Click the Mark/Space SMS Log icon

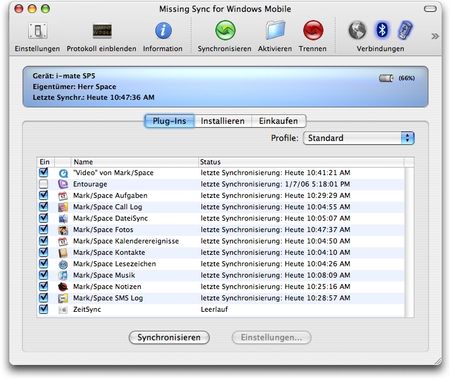point(63,298)
